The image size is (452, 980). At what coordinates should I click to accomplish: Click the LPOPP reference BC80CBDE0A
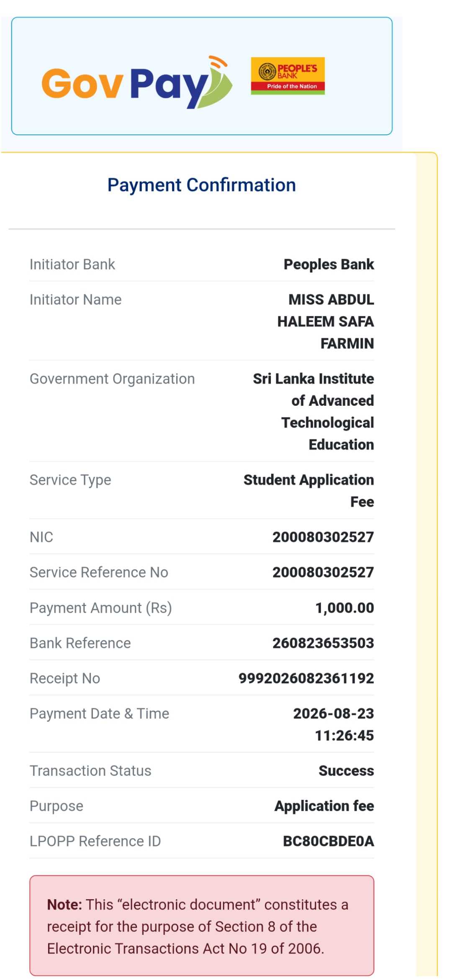click(329, 841)
